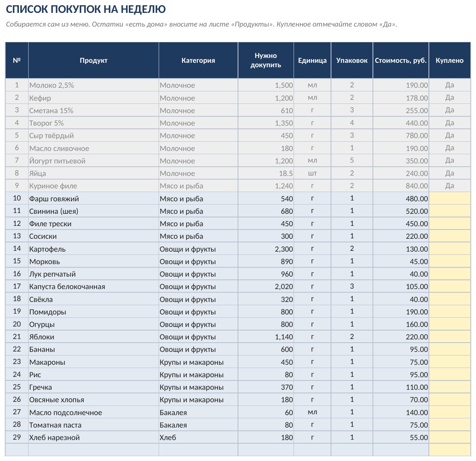Click the «Овсяные хлопья» cell
This screenshot has width=476, height=461.
click(x=93, y=400)
